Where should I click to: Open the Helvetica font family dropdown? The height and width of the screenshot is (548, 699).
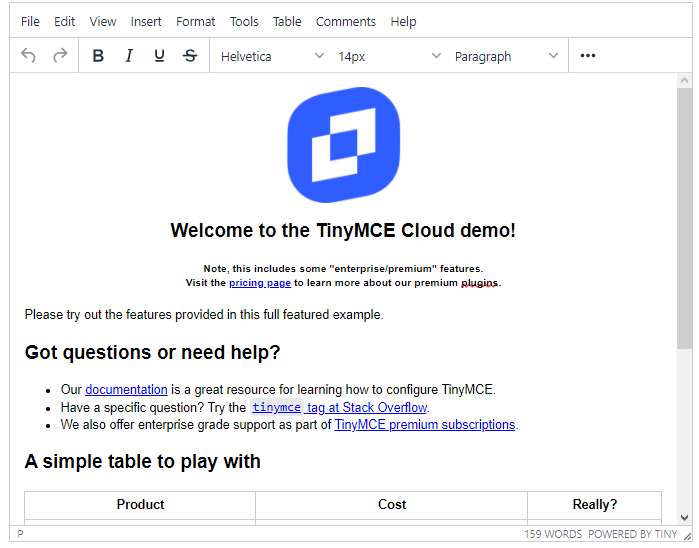coord(272,56)
